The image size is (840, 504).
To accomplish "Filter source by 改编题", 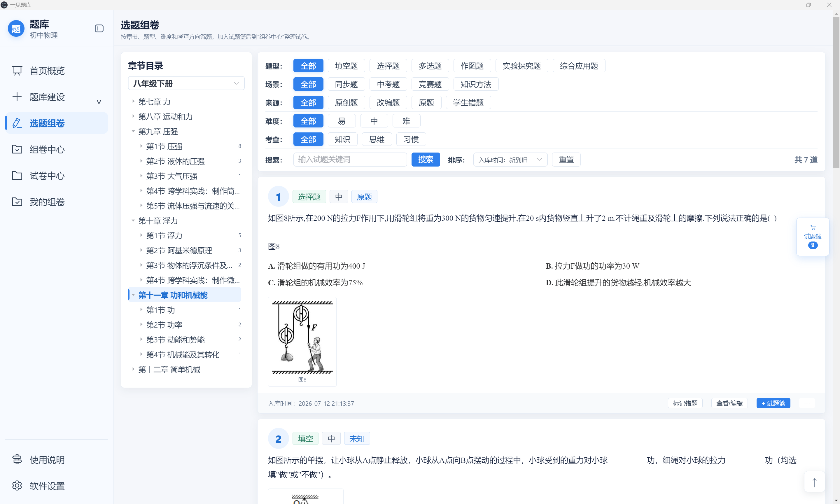I will [x=388, y=103].
